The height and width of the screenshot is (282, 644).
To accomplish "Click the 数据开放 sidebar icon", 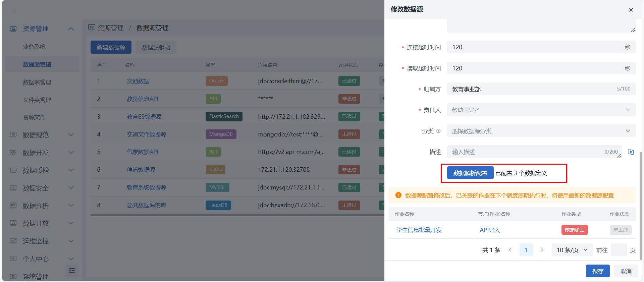I will point(13,223).
